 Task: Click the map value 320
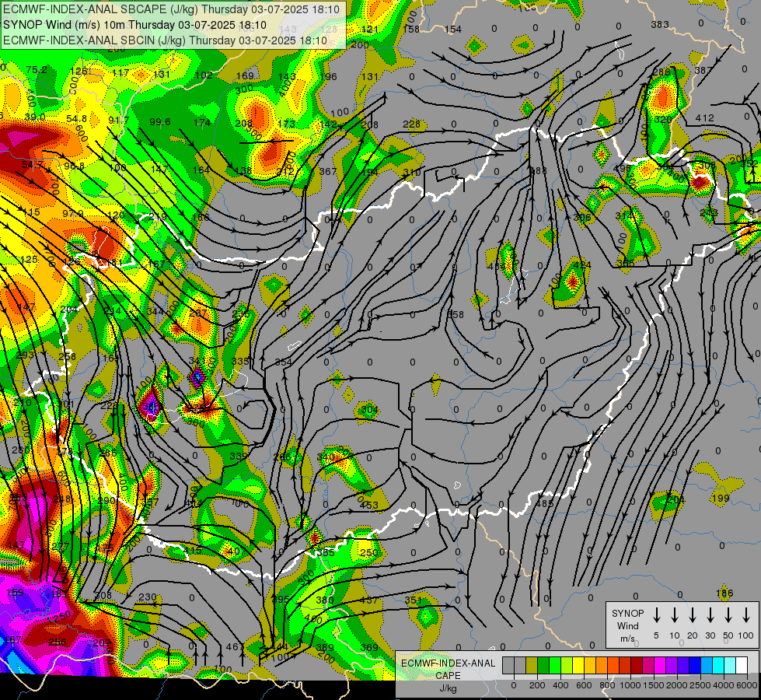[662, 120]
